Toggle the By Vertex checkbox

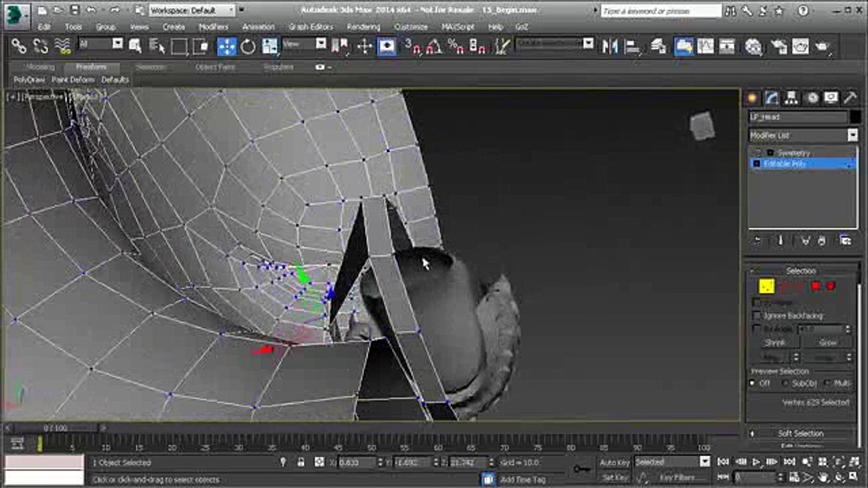(757, 302)
